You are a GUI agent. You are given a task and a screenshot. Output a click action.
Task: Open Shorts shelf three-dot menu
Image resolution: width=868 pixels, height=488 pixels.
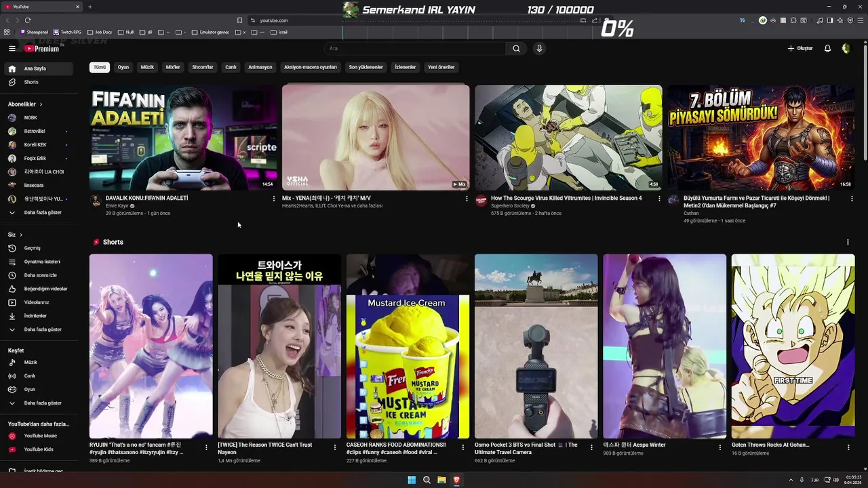click(848, 242)
